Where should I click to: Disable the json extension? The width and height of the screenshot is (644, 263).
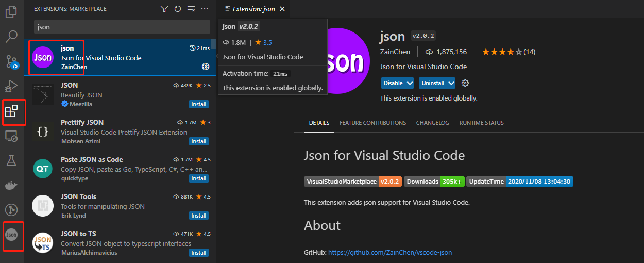click(x=393, y=83)
